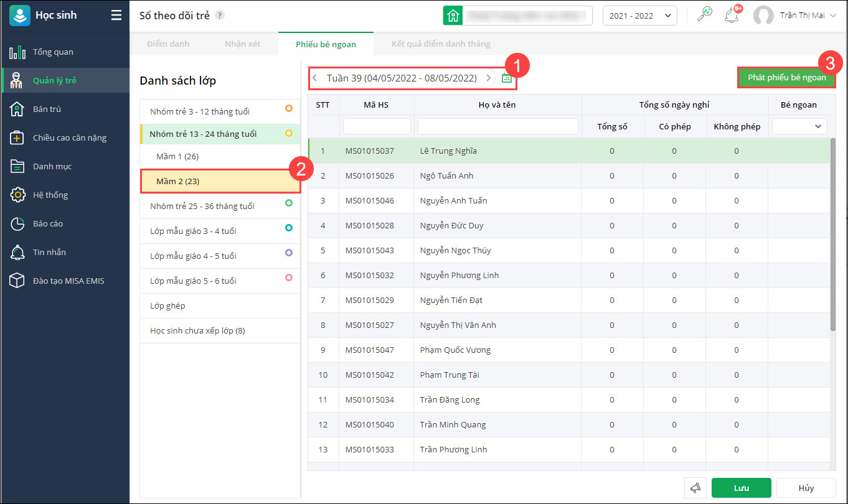This screenshot has width=848, height=504.
Task: Open the Bé ngoan filter dropdown
Action: 799,126
